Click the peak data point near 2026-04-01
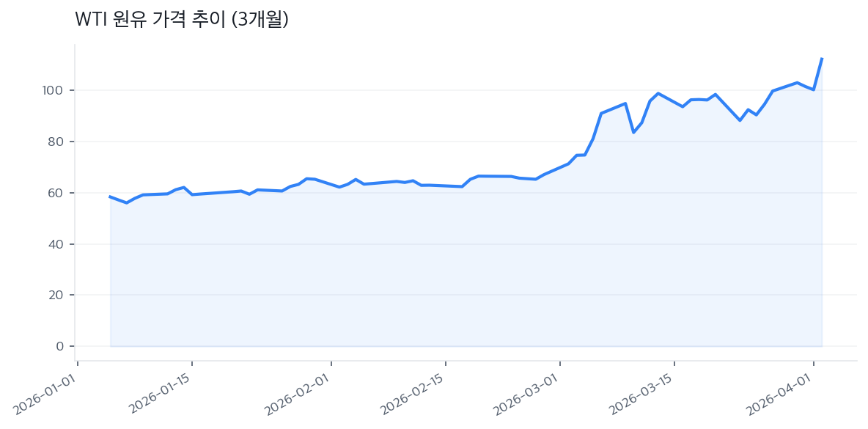Viewport: 868px width, 429px height. point(823,58)
